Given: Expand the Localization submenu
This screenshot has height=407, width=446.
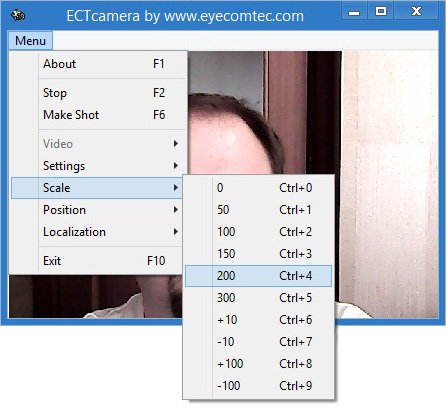Looking at the screenshot, I should click(x=98, y=232).
